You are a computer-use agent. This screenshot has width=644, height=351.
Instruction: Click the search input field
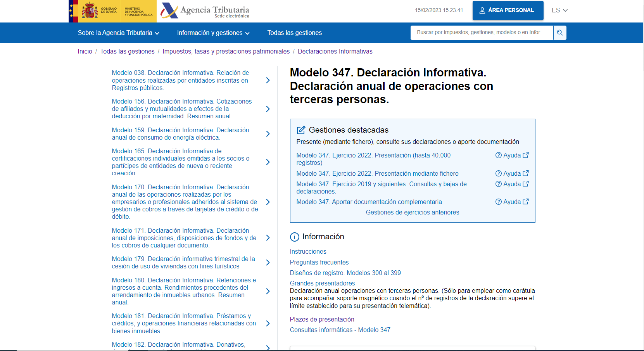[481, 33]
